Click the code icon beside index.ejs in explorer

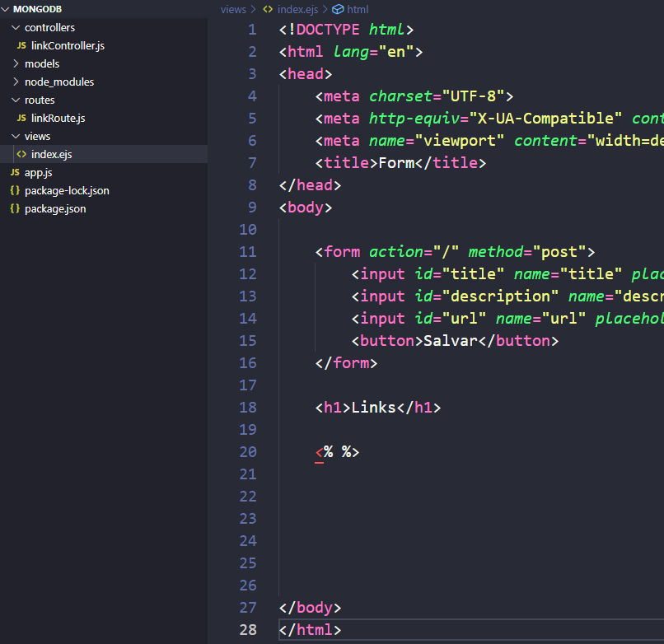[x=21, y=154]
